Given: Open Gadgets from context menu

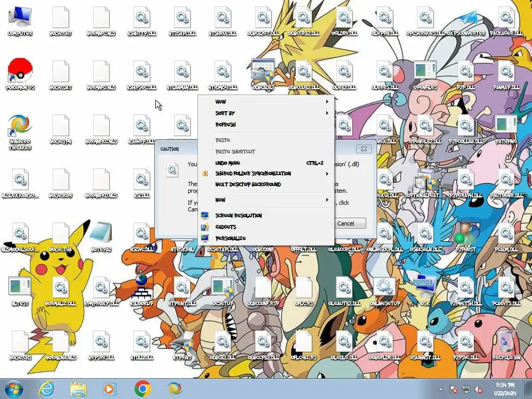Looking at the screenshot, I should pos(265,227).
